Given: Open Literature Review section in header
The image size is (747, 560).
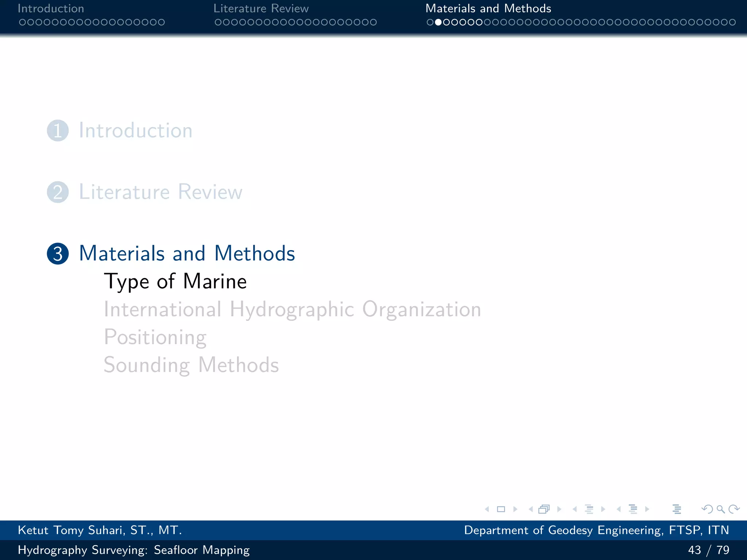Looking at the screenshot, I should click(x=261, y=8).
